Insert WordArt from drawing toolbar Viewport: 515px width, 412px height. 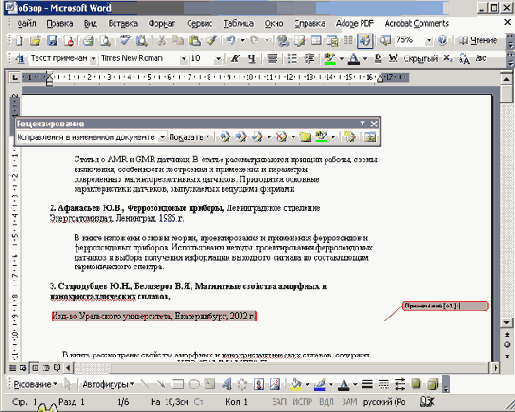(x=227, y=384)
